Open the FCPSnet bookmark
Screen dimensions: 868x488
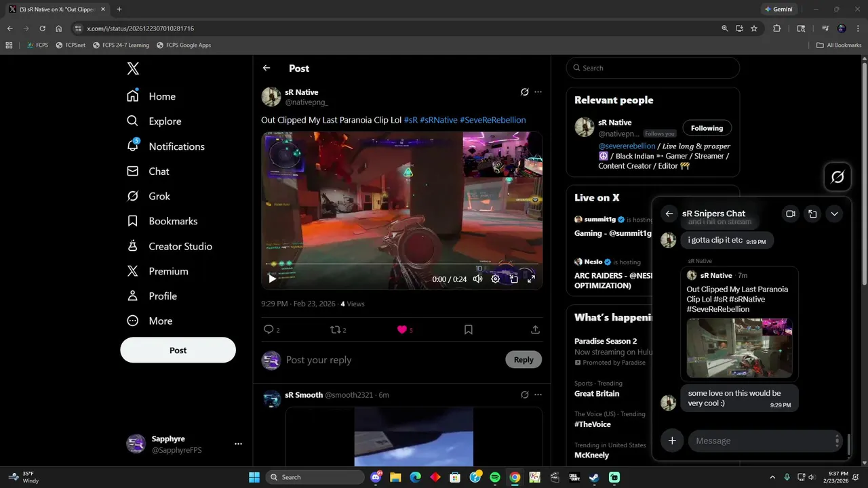71,45
